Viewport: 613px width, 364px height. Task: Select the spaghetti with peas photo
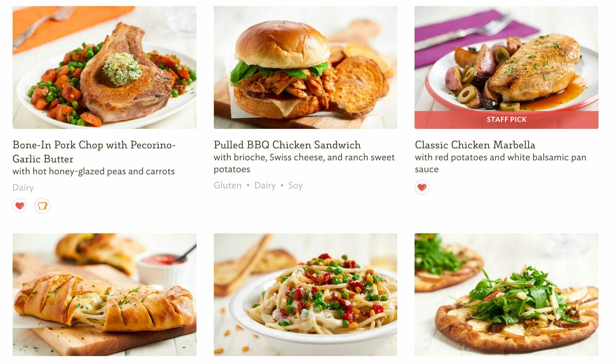[305, 295]
